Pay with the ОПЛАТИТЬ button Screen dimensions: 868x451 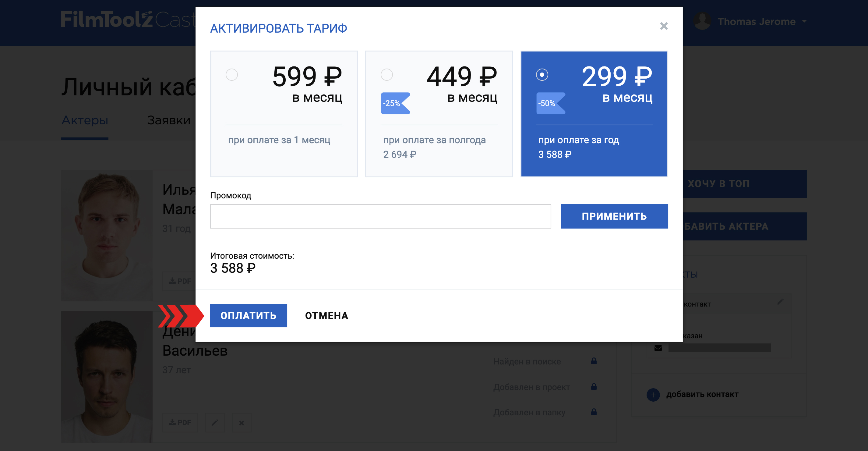pyautogui.click(x=248, y=315)
